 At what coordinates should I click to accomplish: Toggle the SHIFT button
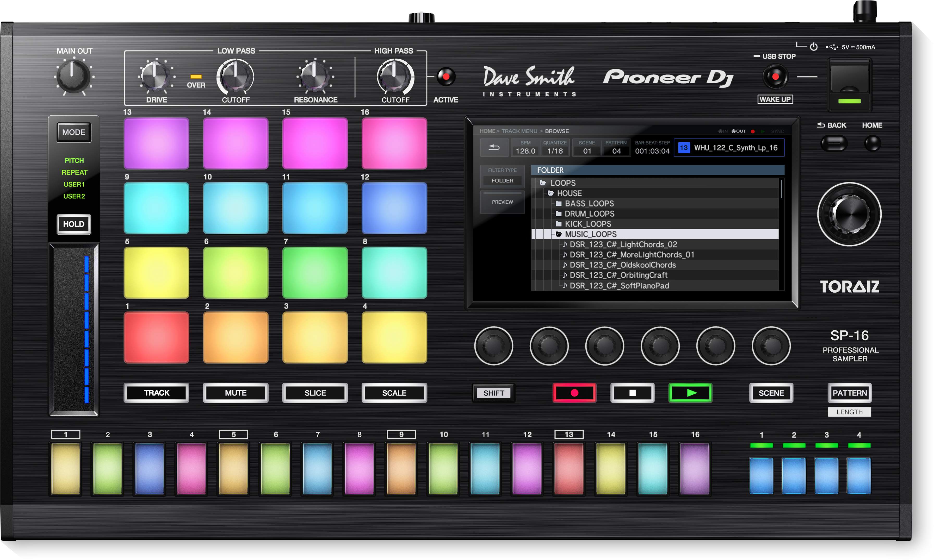493,393
